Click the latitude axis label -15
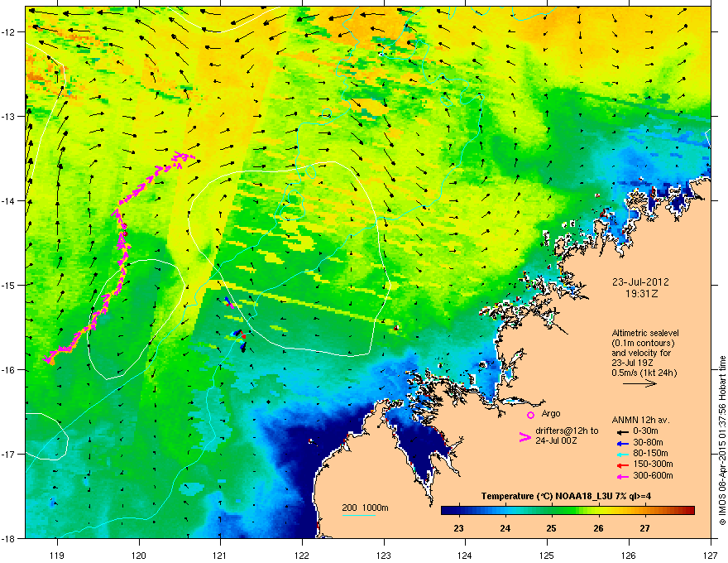 click(9, 285)
